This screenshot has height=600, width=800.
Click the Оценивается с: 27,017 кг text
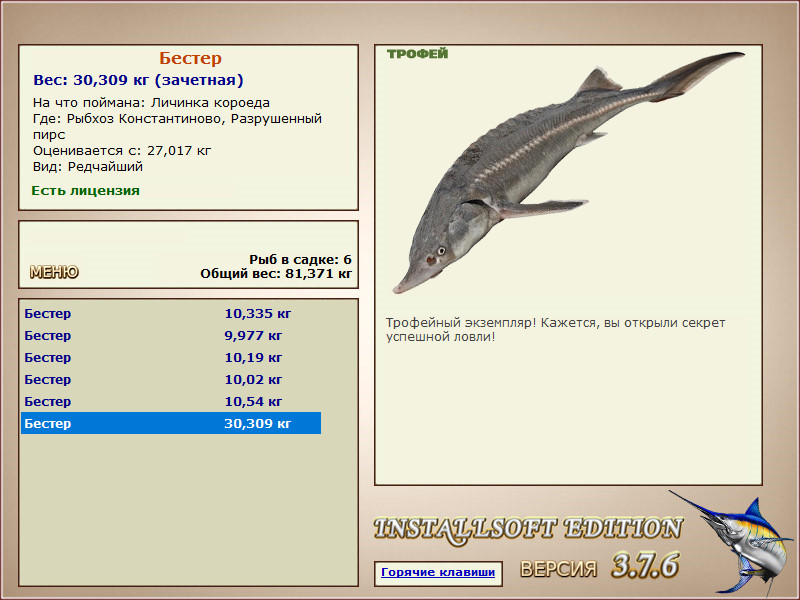[122, 151]
